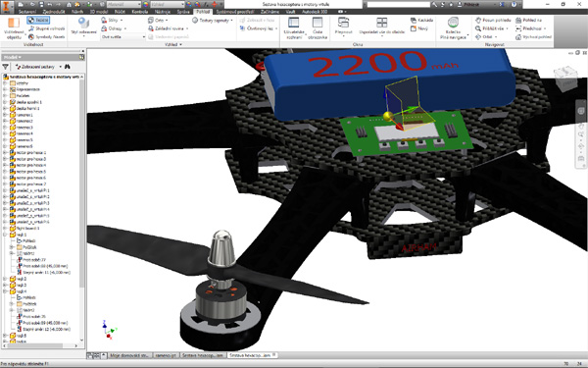This screenshot has height=368, width=588.
Task: Open the Materiál dropdown in quick access toolbar
Action: pyautogui.click(x=123, y=5)
